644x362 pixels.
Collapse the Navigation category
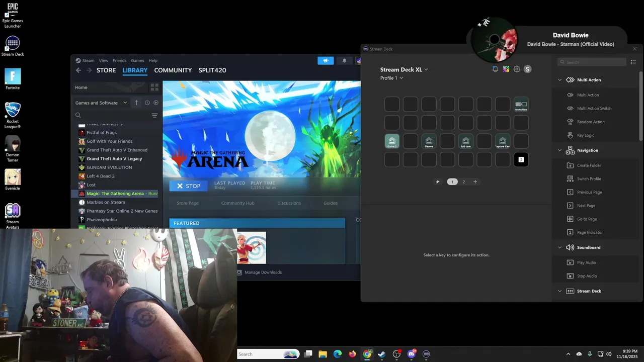[x=559, y=150]
